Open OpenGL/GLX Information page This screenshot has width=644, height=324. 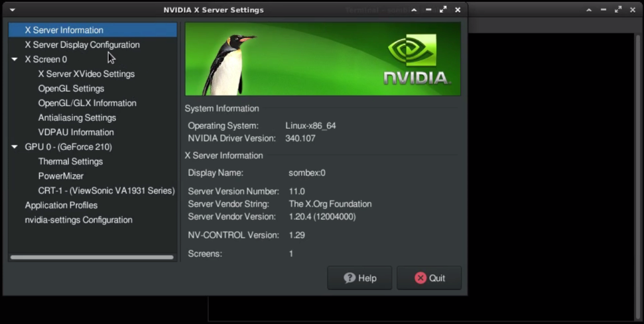[87, 103]
